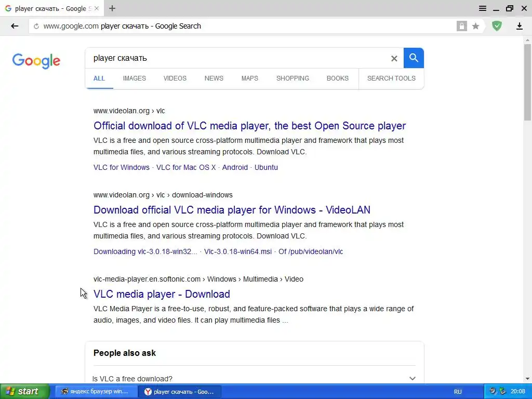
Task: Click the taskbar clock 20:08
Action: (x=518, y=392)
